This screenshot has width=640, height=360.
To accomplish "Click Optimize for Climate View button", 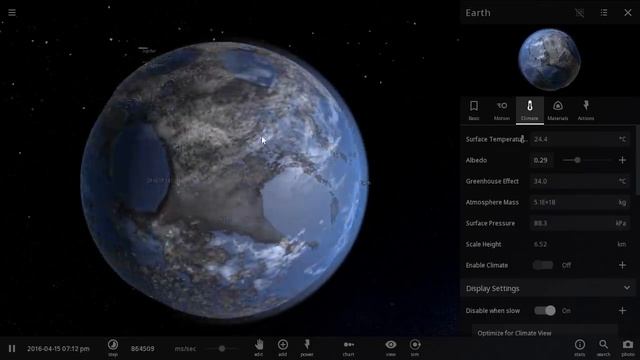I will [544, 332].
